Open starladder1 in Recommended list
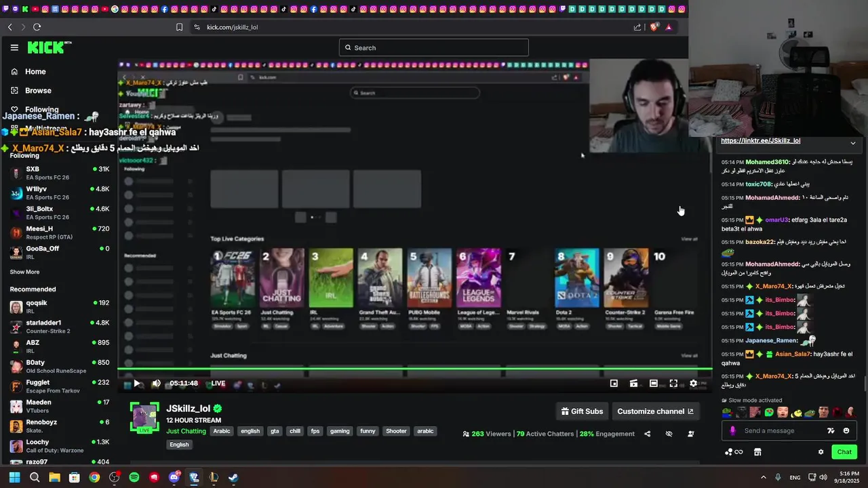Image resolution: width=868 pixels, height=488 pixels. point(60,327)
